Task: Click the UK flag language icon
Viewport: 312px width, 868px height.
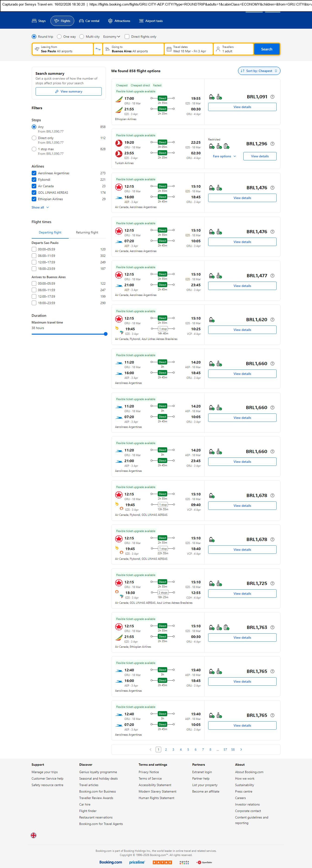Action: (x=33, y=835)
